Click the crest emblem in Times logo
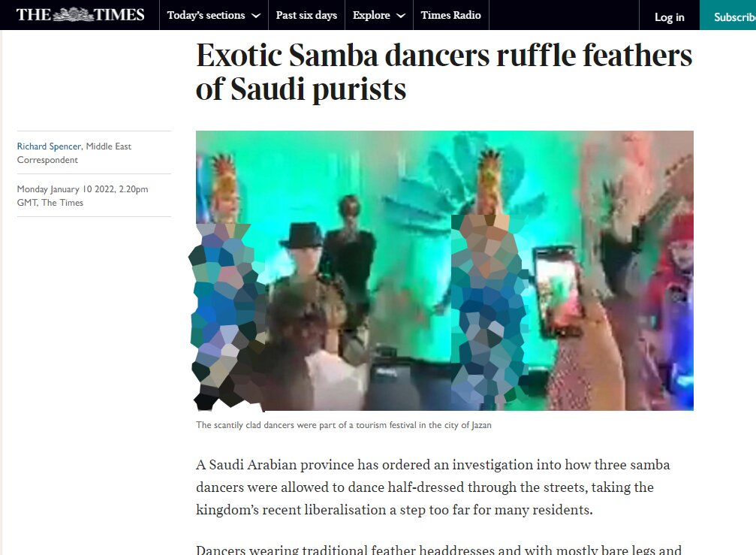 [x=73, y=14]
